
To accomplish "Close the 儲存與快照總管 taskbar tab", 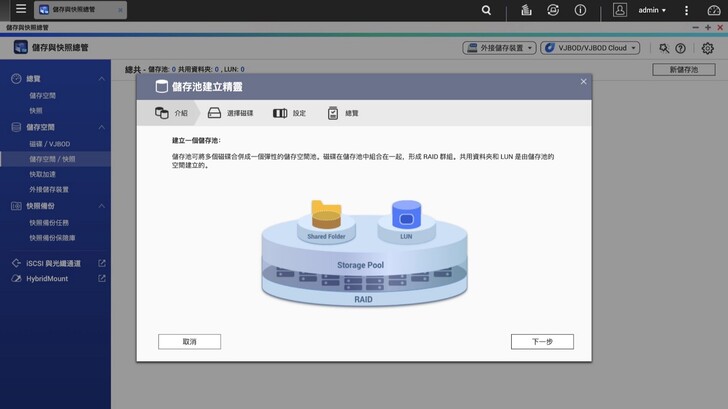I will pos(120,10).
